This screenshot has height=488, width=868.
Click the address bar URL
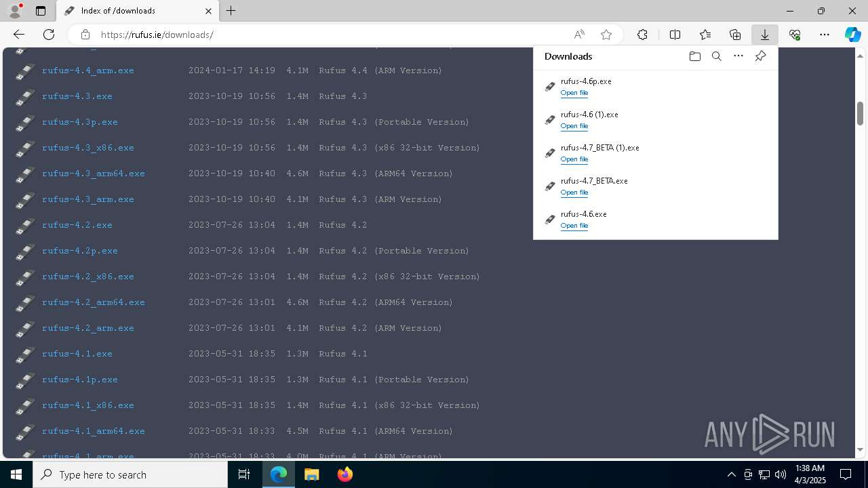click(x=157, y=35)
